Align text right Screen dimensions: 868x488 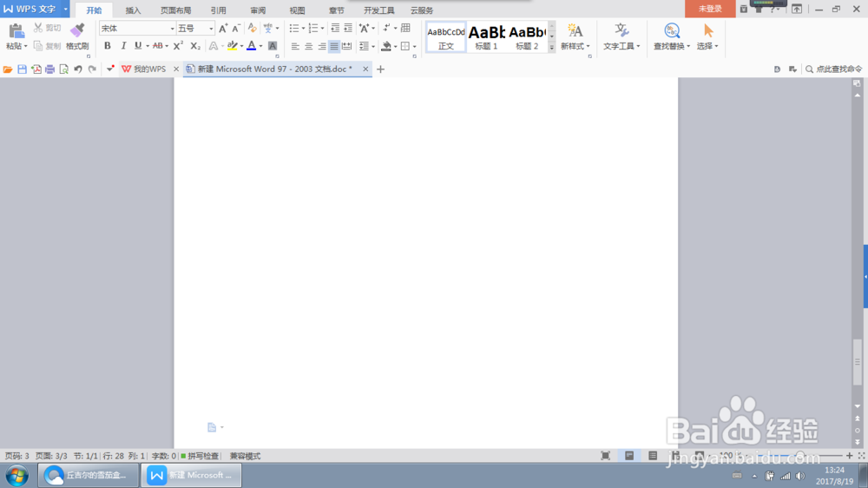click(322, 47)
